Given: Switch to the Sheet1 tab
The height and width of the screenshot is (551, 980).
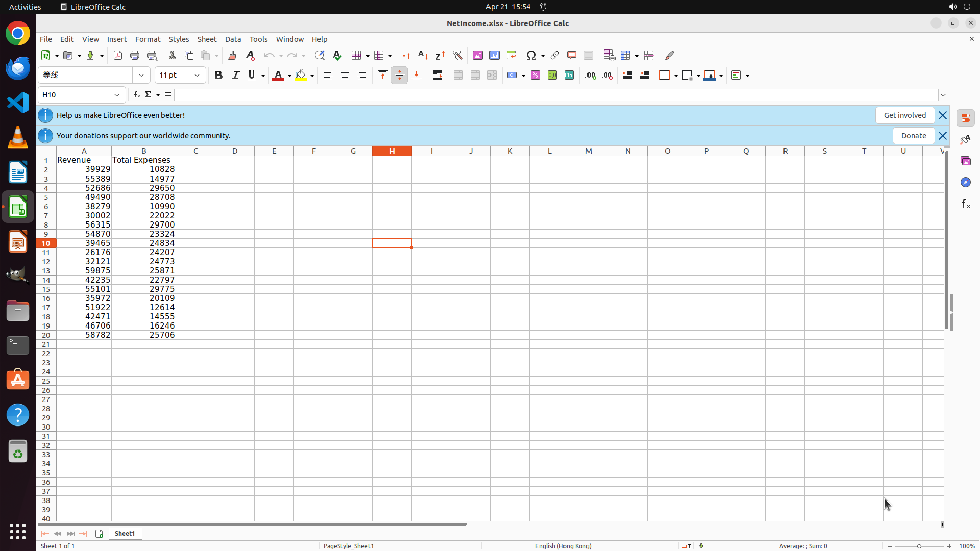Looking at the screenshot, I should tap(125, 533).
